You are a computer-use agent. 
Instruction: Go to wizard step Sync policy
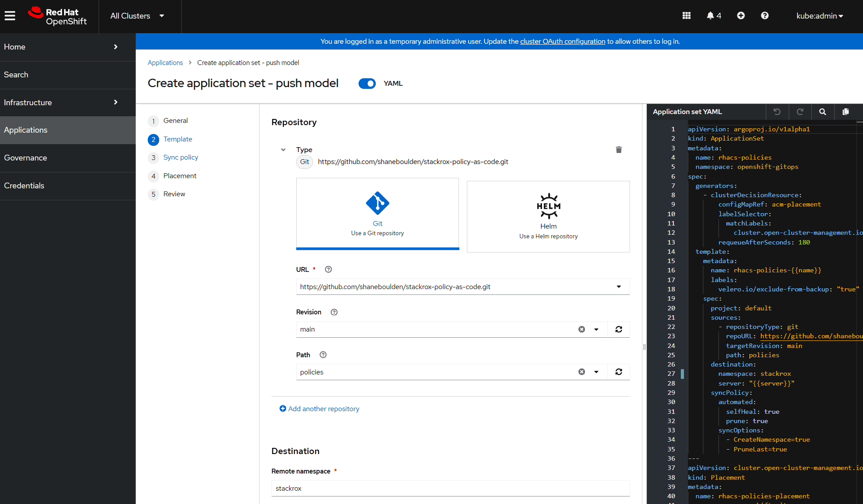tap(181, 157)
